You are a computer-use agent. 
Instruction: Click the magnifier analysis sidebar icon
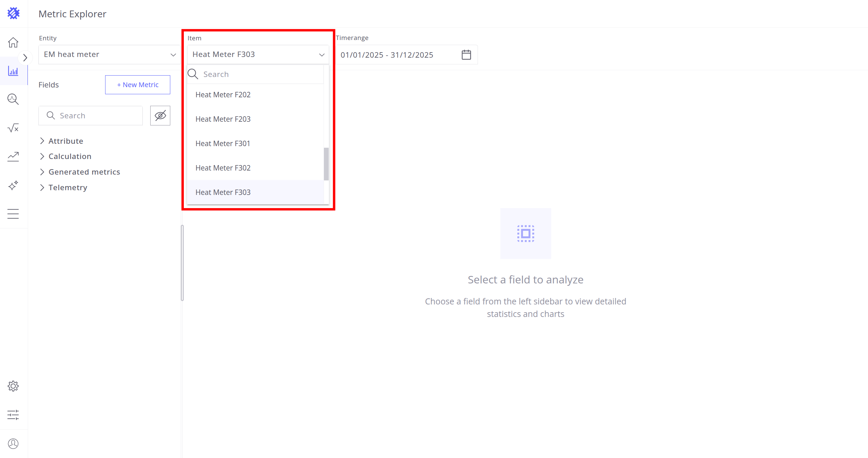click(x=13, y=99)
